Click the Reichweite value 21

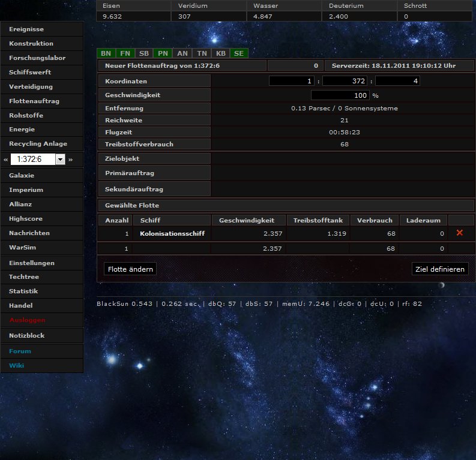click(x=345, y=121)
